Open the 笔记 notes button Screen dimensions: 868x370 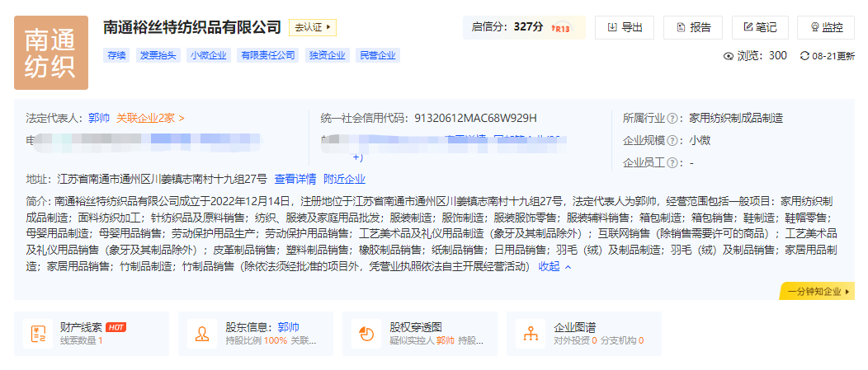759,27
